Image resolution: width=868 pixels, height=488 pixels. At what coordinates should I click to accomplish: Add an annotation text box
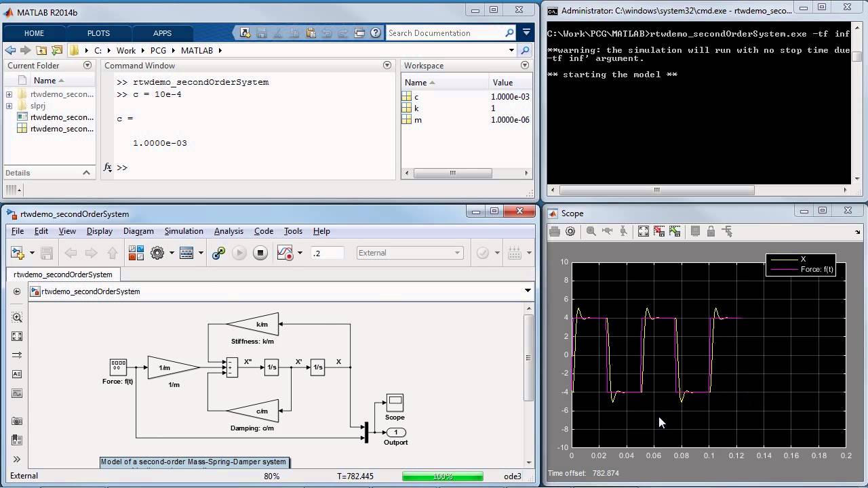click(x=17, y=374)
